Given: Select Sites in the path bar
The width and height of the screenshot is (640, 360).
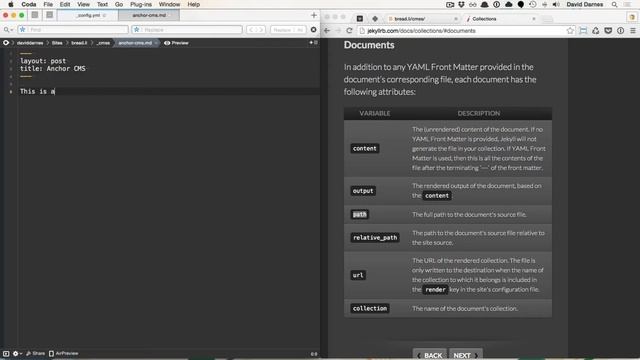Looking at the screenshot, I should (x=57, y=43).
